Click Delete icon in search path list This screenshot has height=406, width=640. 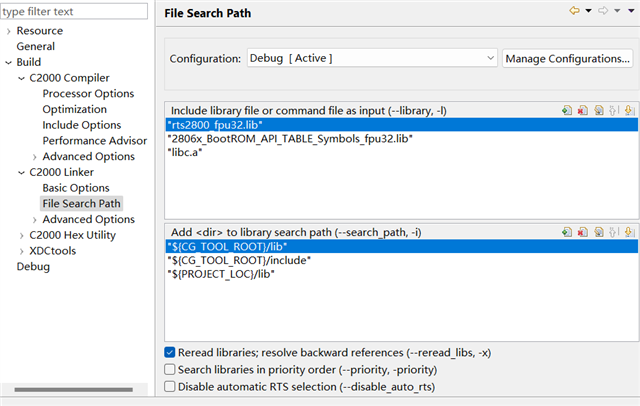pos(581,232)
